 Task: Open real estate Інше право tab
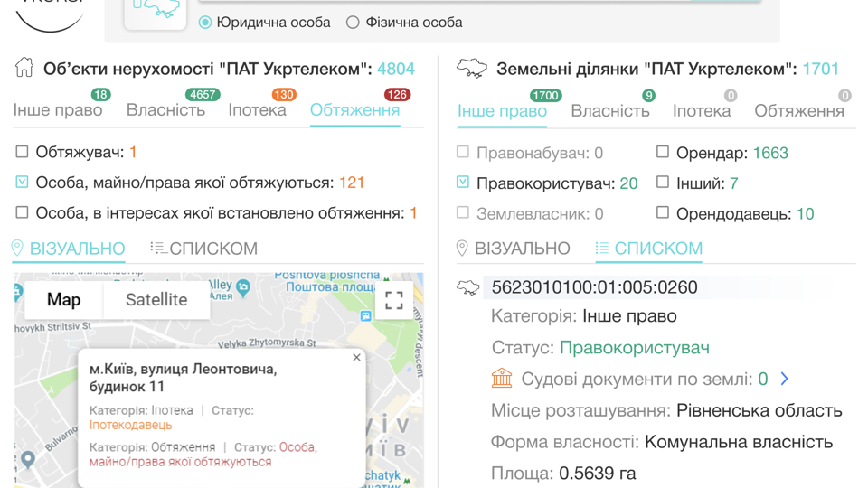pos(58,110)
